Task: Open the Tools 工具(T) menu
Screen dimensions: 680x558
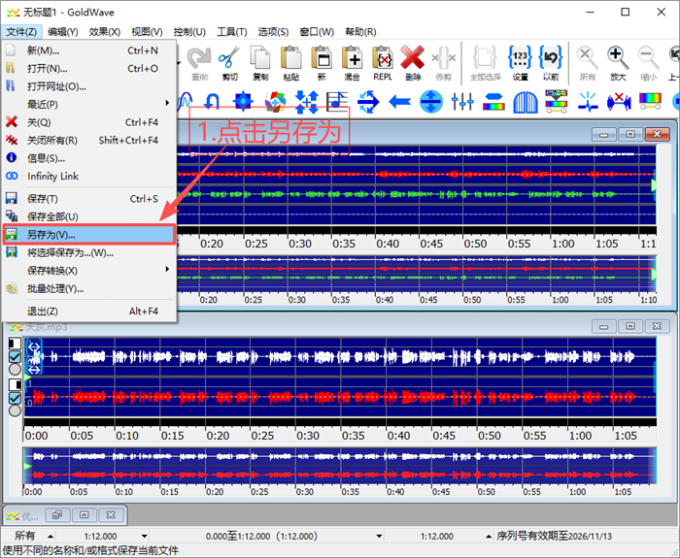Action: pyautogui.click(x=232, y=32)
